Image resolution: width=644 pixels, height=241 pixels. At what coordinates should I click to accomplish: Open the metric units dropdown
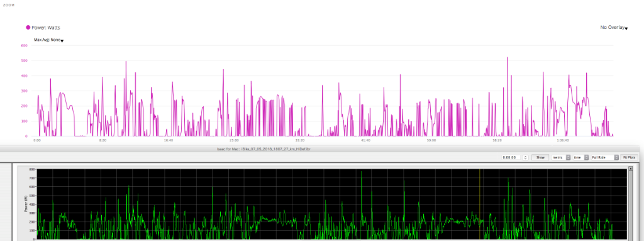click(561, 157)
